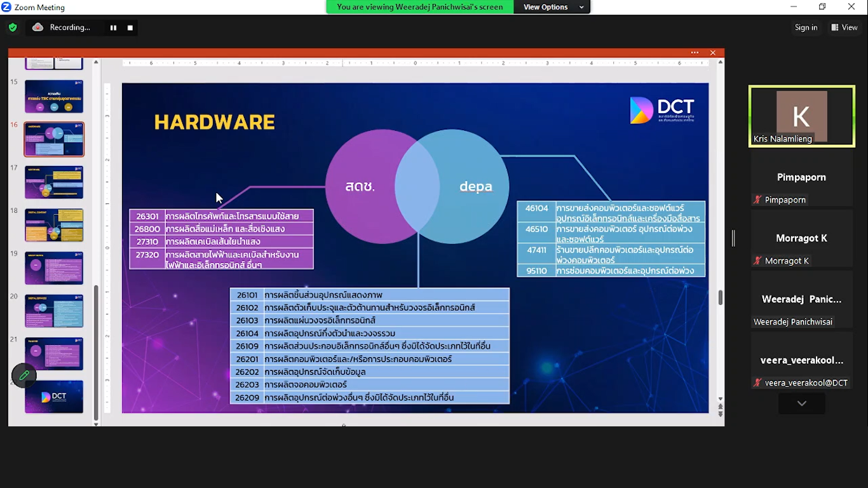Click table cell 47411

(536, 254)
